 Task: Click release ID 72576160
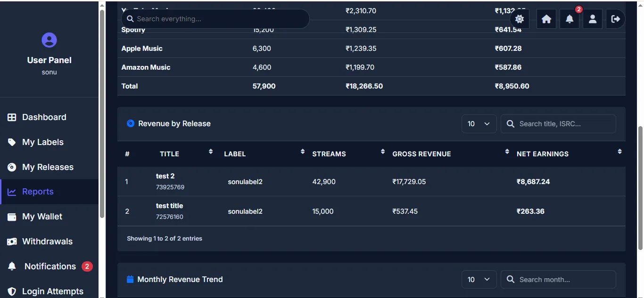[x=170, y=217]
